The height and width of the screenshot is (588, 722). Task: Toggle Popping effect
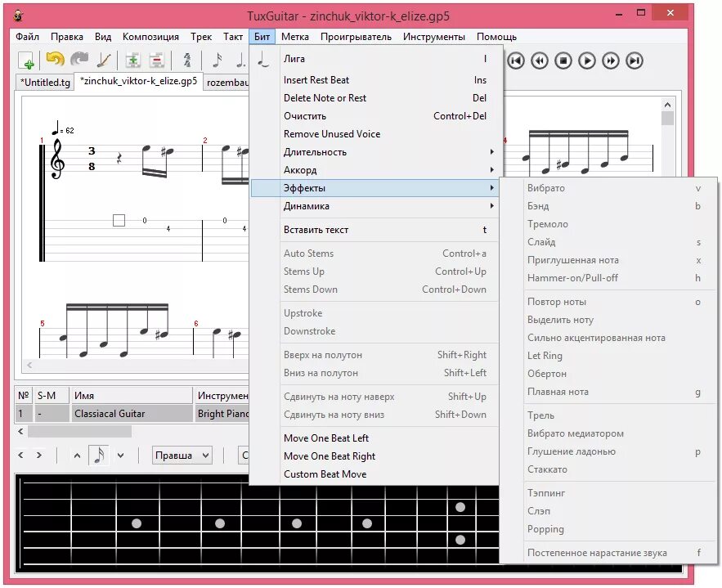coord(608,529)
